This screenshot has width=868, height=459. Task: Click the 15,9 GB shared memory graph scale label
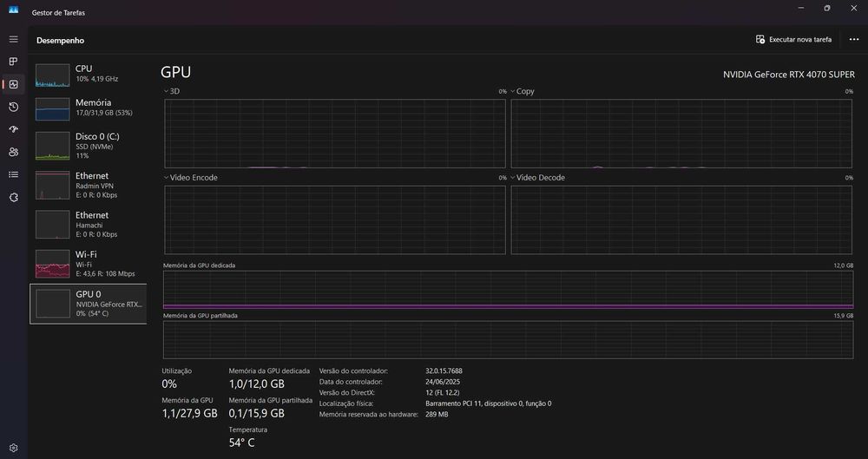pyautogui.click(x=844, y=316)
